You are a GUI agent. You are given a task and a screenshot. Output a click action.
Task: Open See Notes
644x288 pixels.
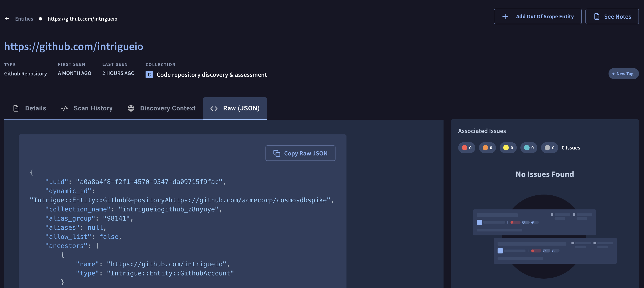(612, 16)
